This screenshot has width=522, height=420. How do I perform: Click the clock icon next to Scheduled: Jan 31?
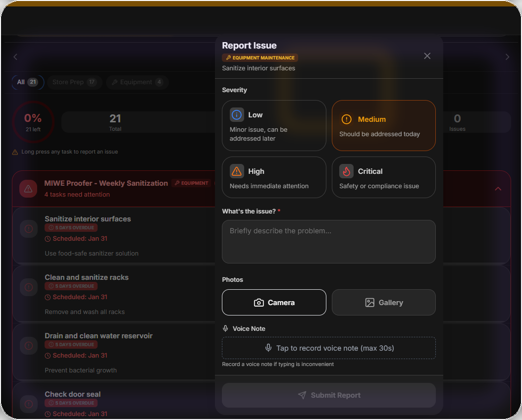[x=48, y=238]
